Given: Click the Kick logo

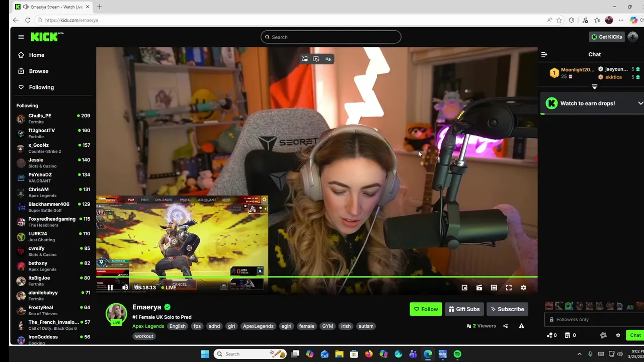Looking at the screenshot, I should (x=47, y=37).
